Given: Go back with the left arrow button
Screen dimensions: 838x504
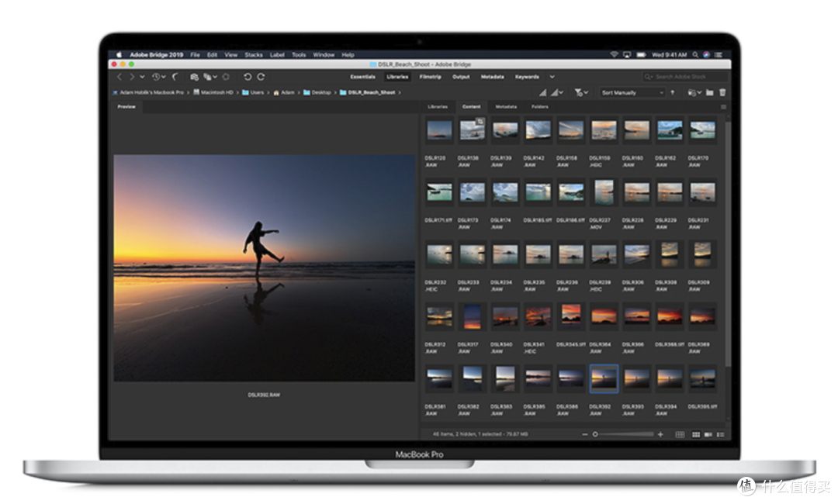Looking at the screenshot, I should [119, 77].
